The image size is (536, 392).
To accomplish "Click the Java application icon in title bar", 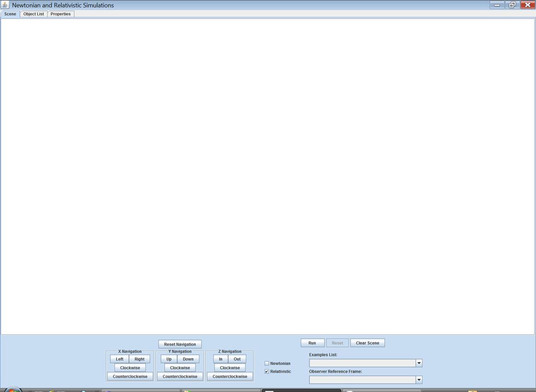I will click(6, 5).
